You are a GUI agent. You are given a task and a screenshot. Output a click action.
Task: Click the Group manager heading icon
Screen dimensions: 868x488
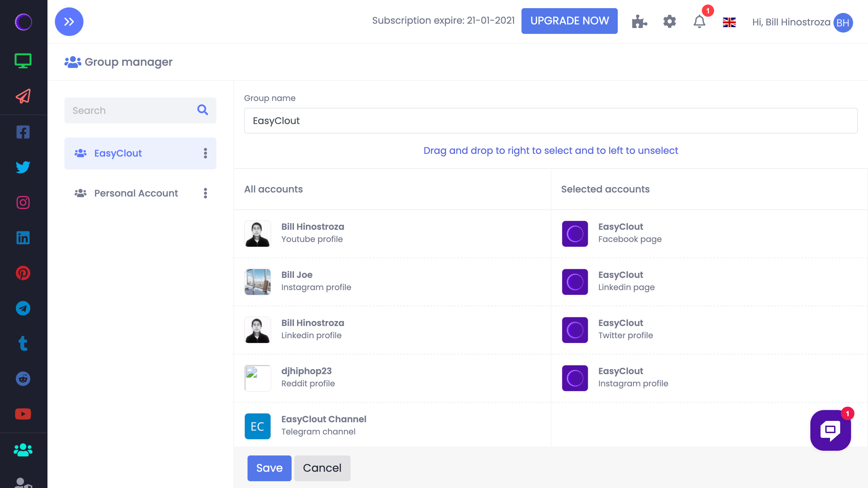pyautogui.click(x=73, y=62)
